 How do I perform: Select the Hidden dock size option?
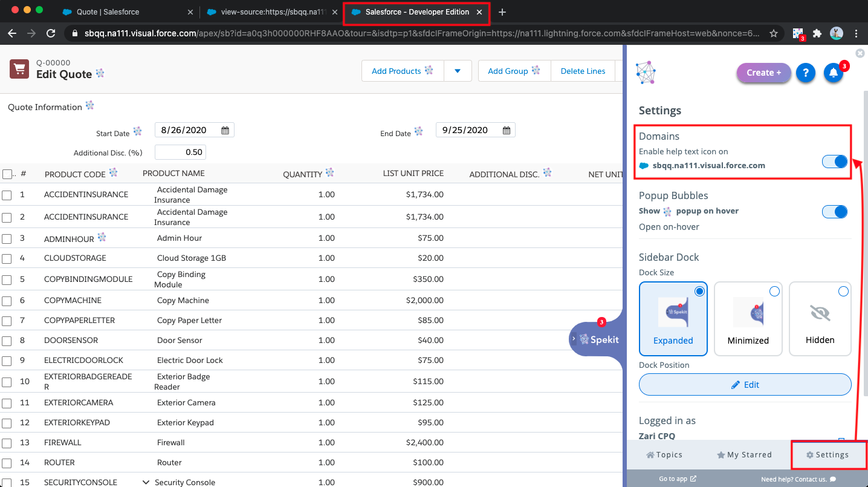click(x=820, y=319)
